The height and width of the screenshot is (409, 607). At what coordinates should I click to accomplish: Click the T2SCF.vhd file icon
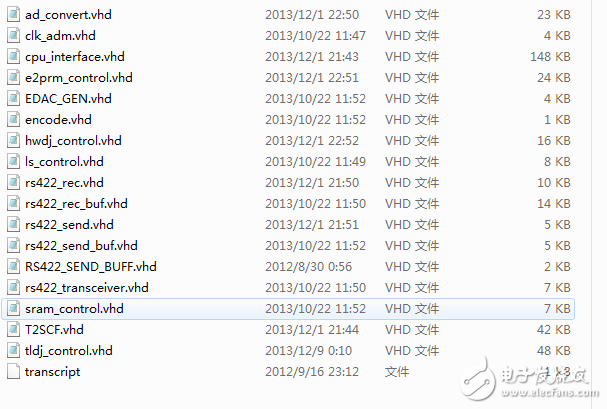pyautogui.click(x=14, y=330)
